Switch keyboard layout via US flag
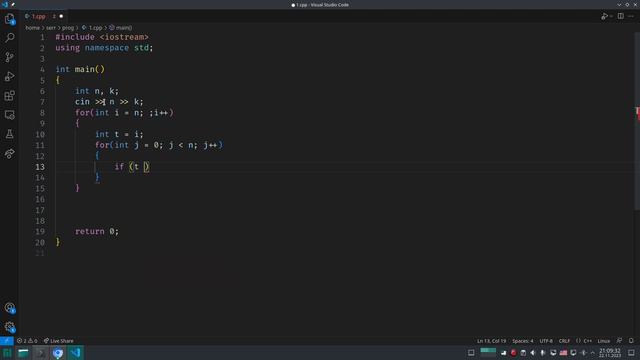Screen dimensions: 640x360 (x=563, y=353)
